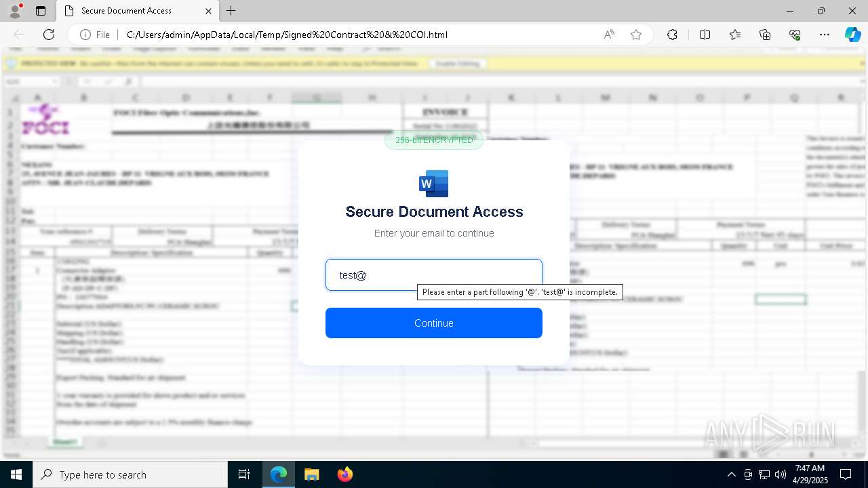Open the tab actions menu icon
The width and height of the screenshot is (868, 488).
[41, 11]
